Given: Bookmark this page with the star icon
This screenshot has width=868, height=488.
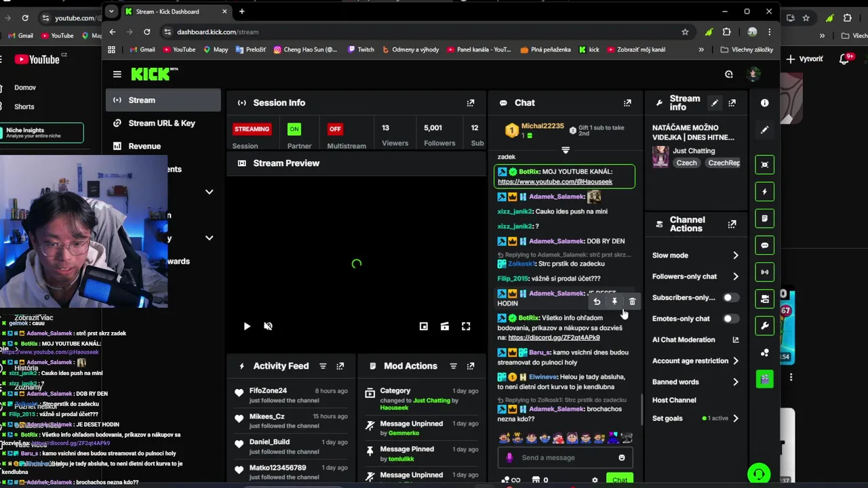Looking at the screenshot, I should (686, 32).
